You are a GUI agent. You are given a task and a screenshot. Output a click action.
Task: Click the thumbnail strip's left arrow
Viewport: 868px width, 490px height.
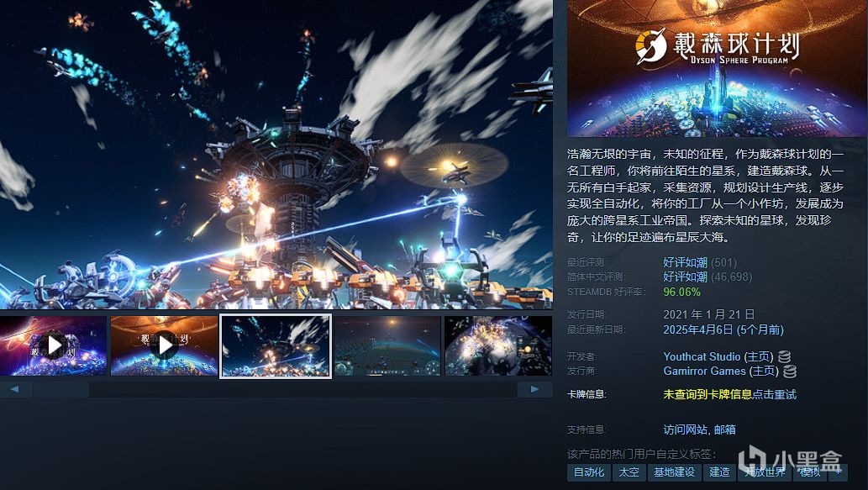[x=15, y=389]
